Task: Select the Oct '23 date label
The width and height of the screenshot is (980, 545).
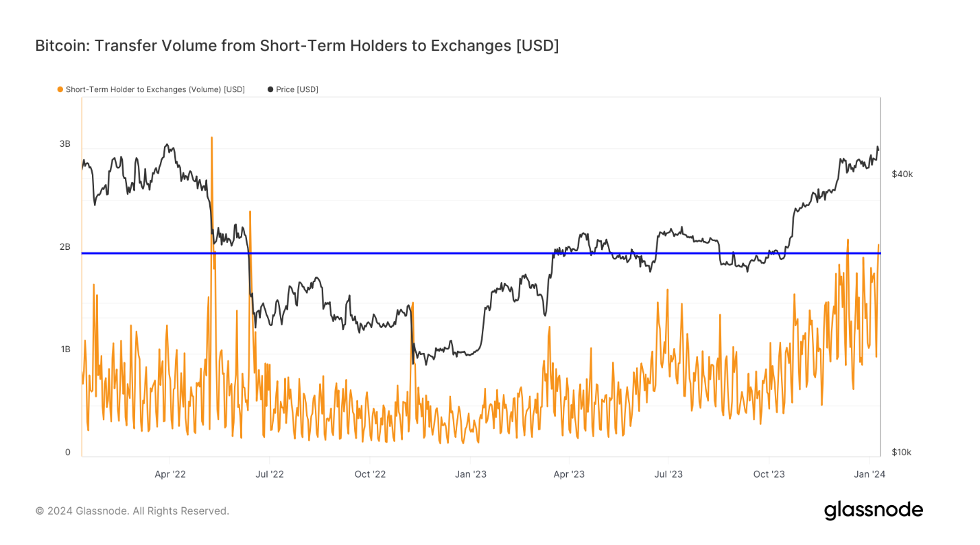Action: click(769, 474)
